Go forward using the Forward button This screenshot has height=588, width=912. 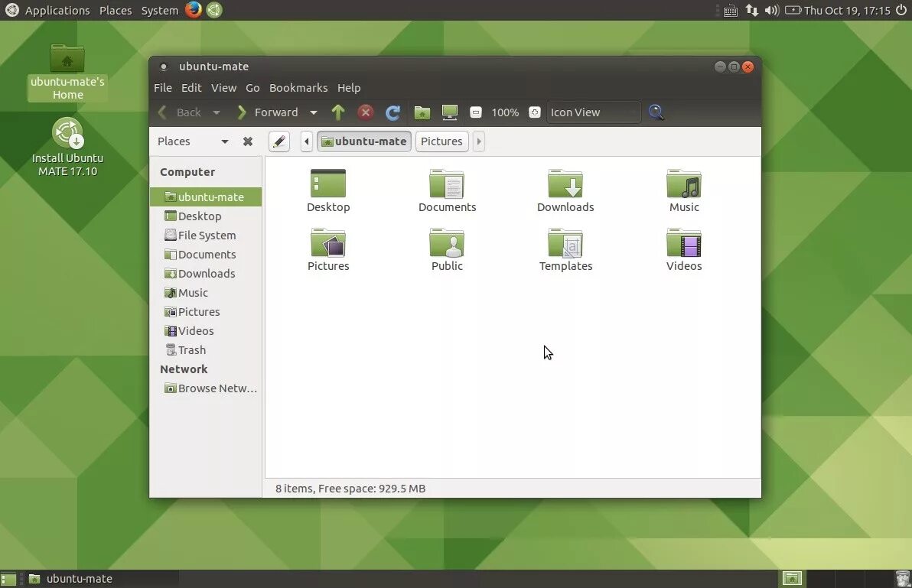(x=268, y=112)
